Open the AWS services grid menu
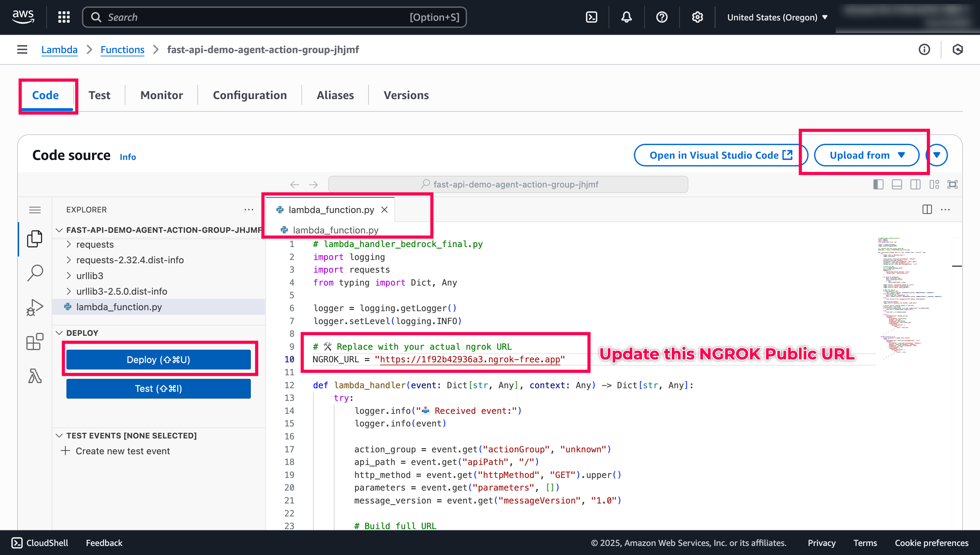Screen dimensions: 980x555 (x=64, y=17)
